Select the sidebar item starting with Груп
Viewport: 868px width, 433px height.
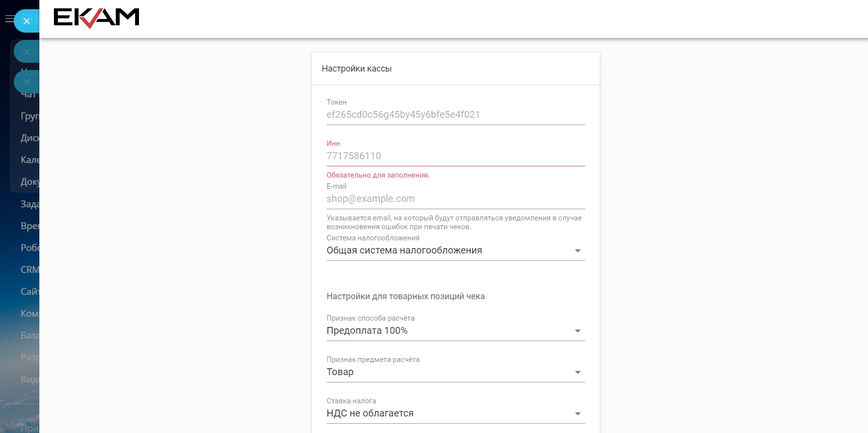29,116
